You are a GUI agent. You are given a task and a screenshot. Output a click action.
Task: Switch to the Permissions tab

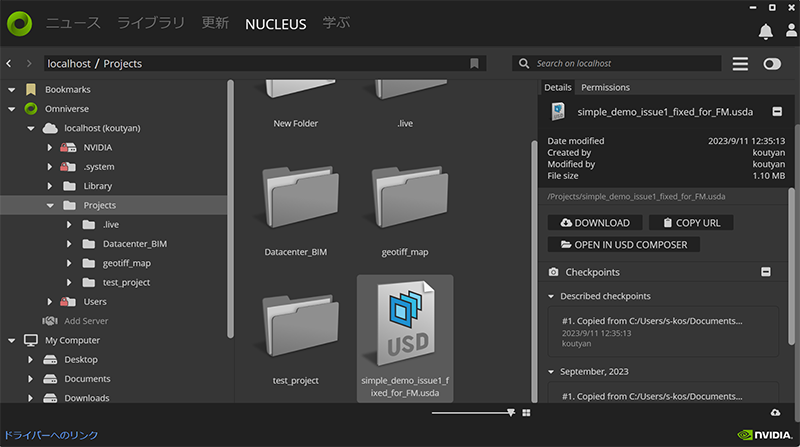click(x=605, y=87)
